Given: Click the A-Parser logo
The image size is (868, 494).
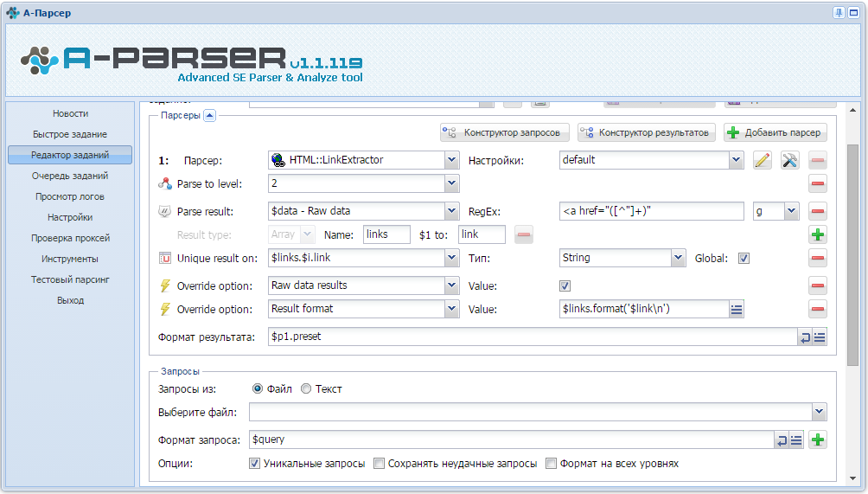Looking at the screenshot, I should 192,62.
